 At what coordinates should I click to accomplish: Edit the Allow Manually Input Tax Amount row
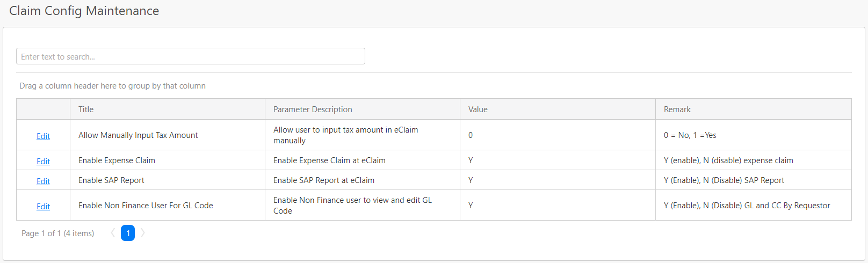[43, 136]
